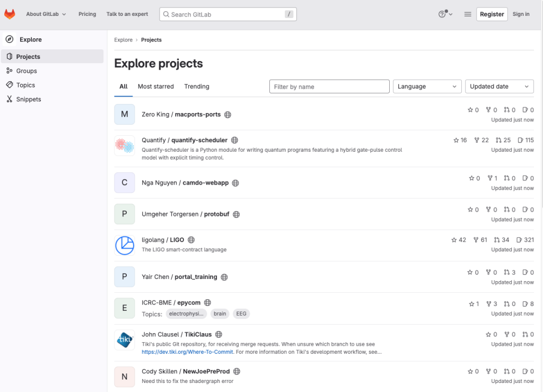
Task: Click the Sign in link
Action: (x=521, y=14)
